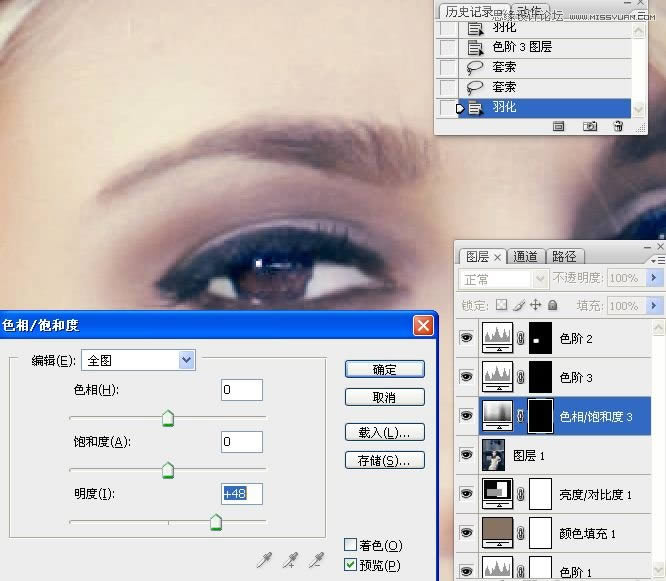Click the lock all padlock icon
Image resolution: width=666 pixels, height=581 pixels.
(x=553, y=305)
